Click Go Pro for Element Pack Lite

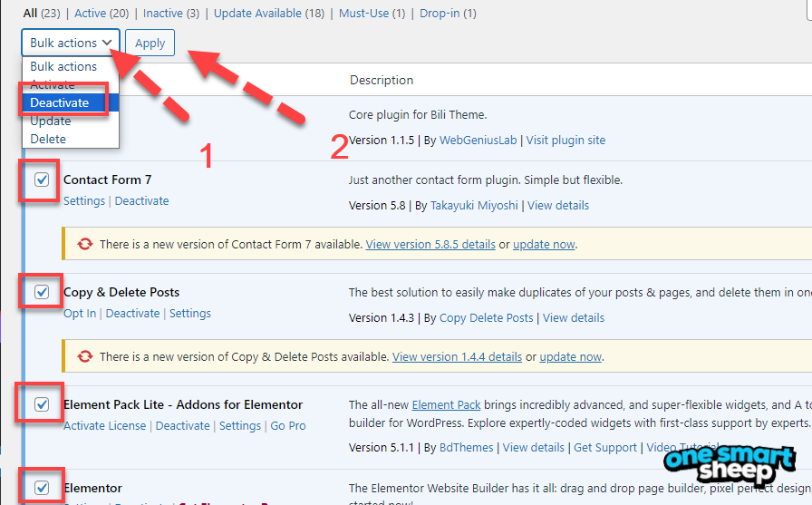coord(288,426)
